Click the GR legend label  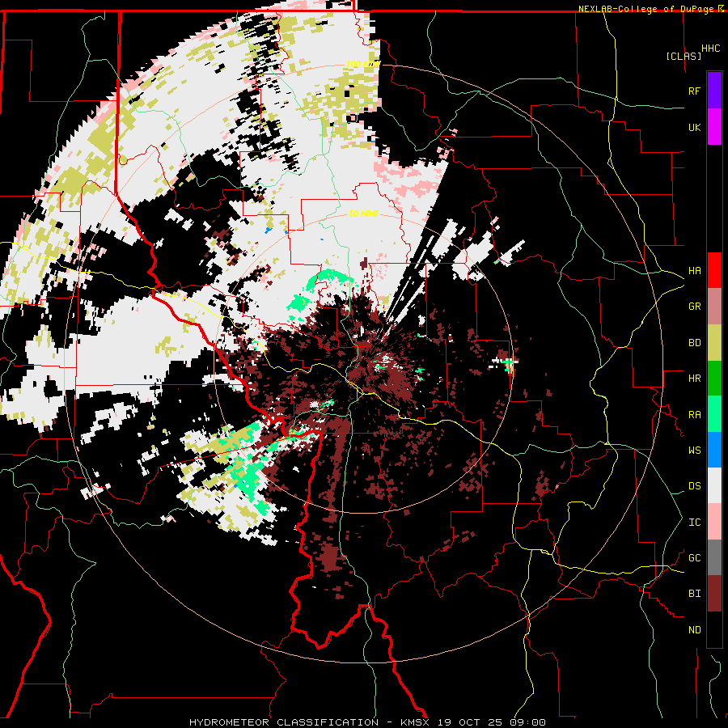pos(694,307)
